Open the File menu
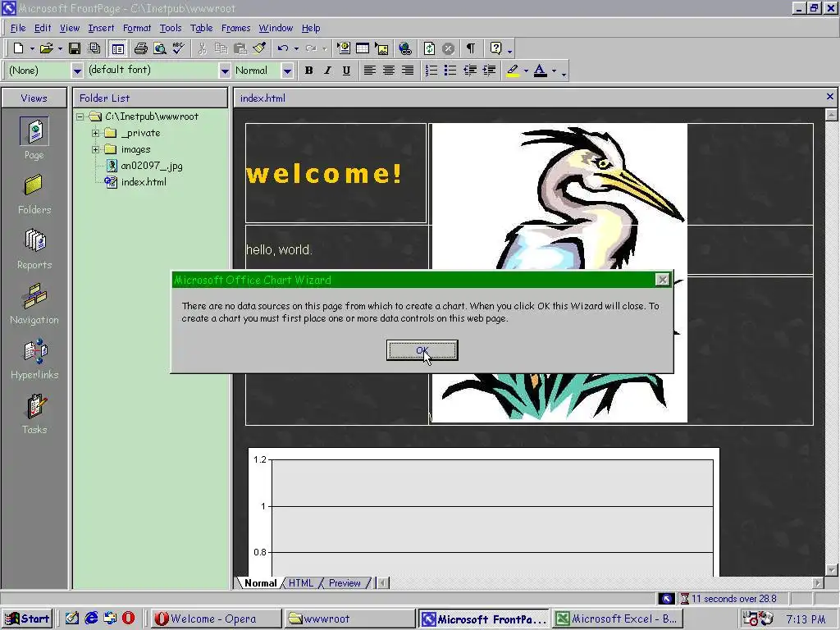 click(18, 28)
